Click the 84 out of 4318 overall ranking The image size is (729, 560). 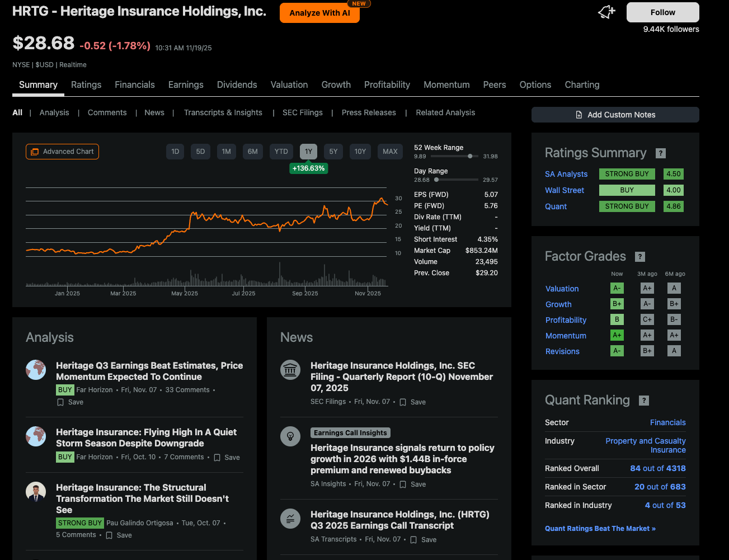click(658, 468)
